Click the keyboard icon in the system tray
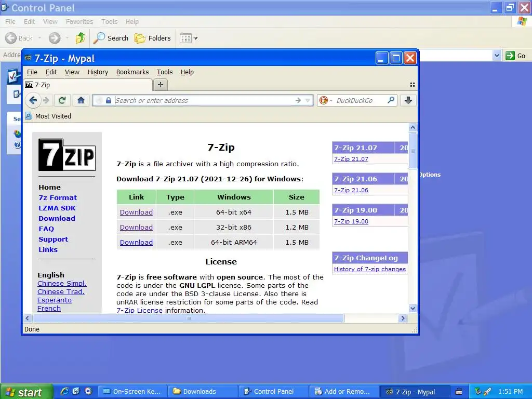Image resolution: width=532 pixels, height=399 pixels. pos(459,392)
